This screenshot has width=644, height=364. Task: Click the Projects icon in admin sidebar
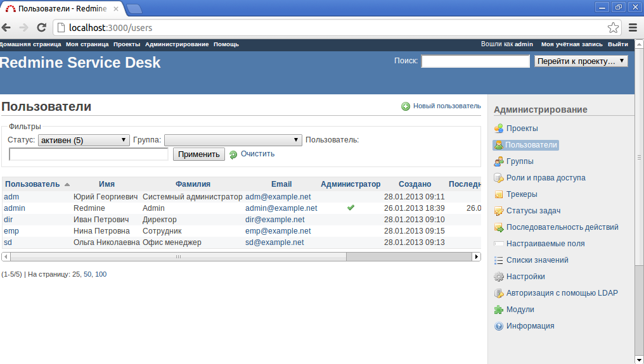(x=499, y=129)
